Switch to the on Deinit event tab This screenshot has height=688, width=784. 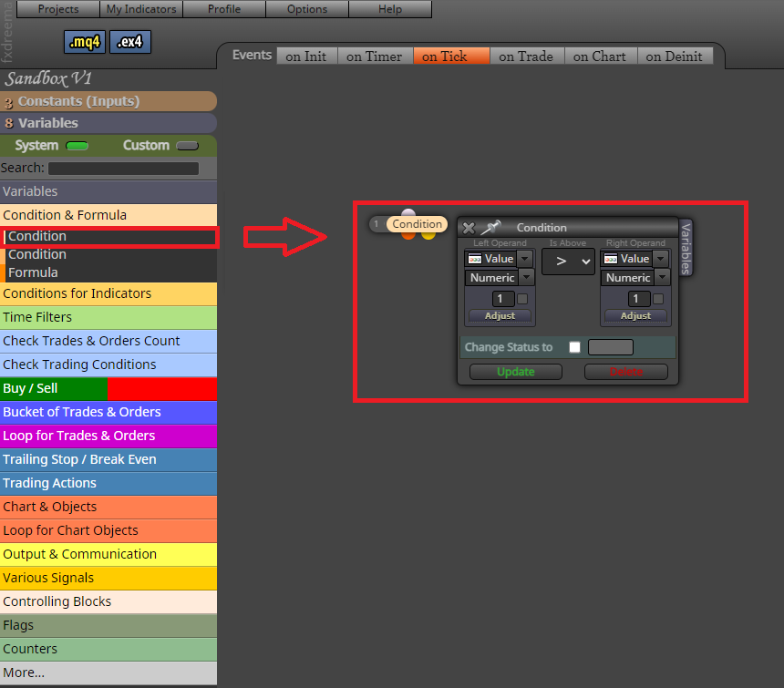(x=674, y=56)
